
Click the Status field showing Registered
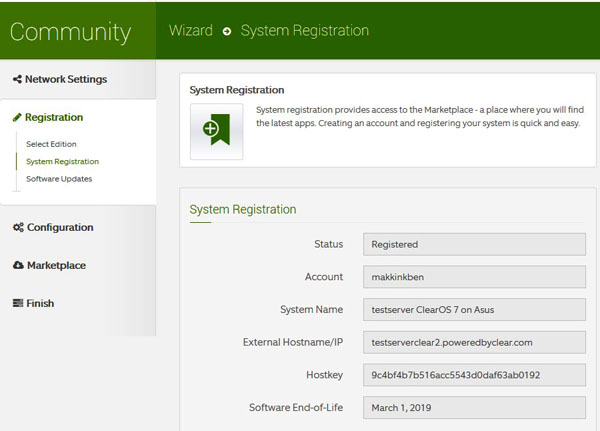coord(474,244)
